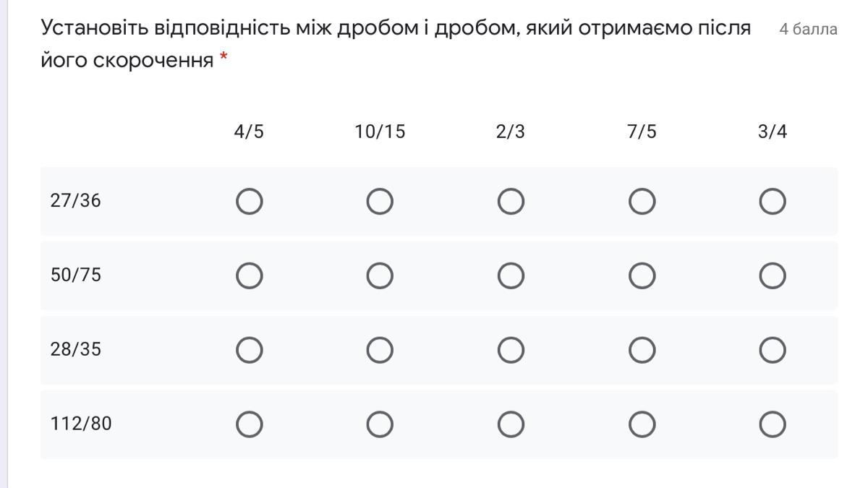The image size is (868, 488).
Task: Choose 10/15 for row 28/35
Action: point(380,351)
